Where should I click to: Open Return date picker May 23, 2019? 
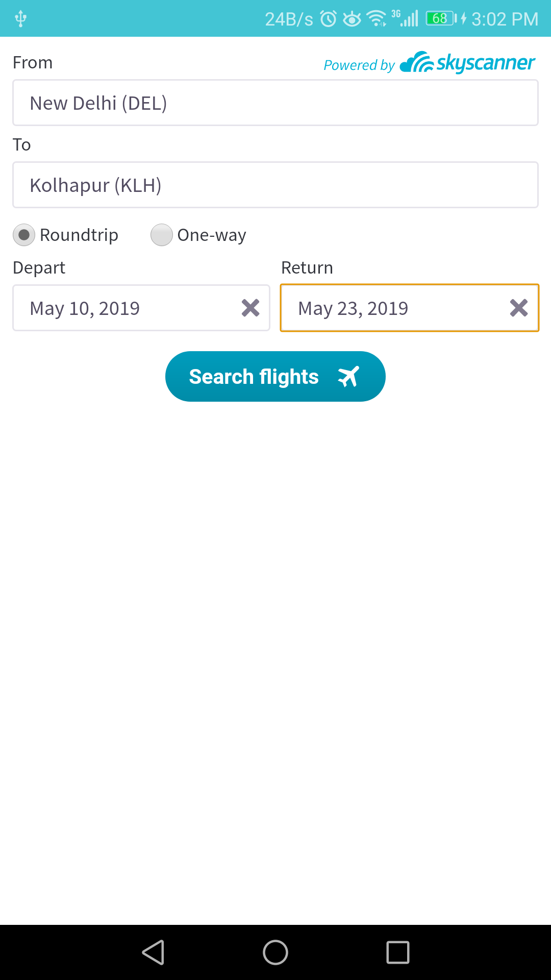(393, 308)
